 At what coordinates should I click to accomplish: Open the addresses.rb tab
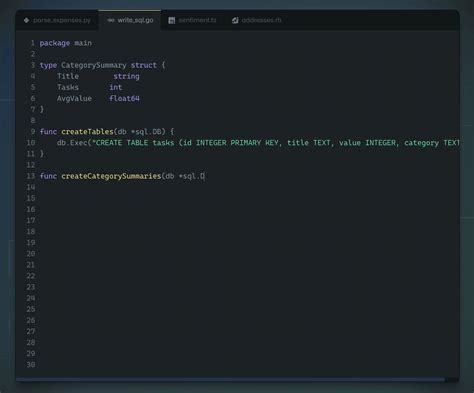click(257, 20)
